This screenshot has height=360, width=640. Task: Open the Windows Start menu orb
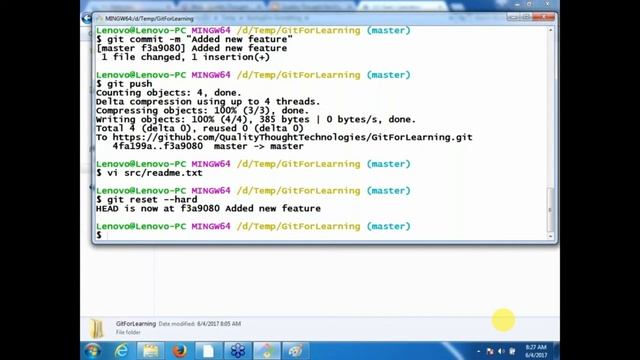(x=92, y=351)
